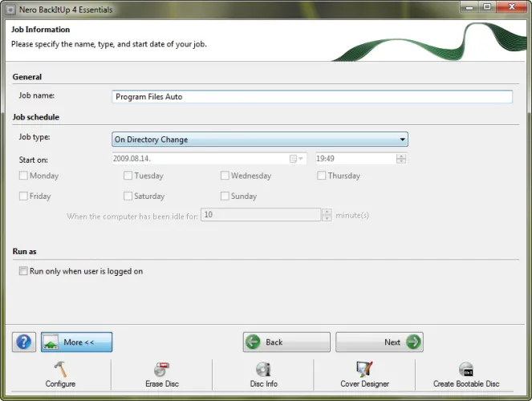Click the Erase Disc icon
Screen dimensions: 532x401
(x=162, y=370)
